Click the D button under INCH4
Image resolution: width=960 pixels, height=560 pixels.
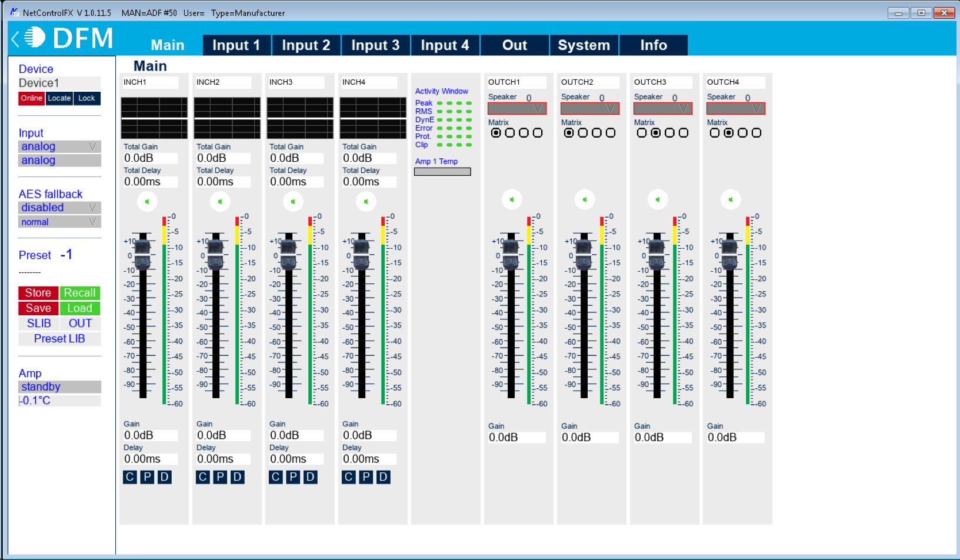383,477
